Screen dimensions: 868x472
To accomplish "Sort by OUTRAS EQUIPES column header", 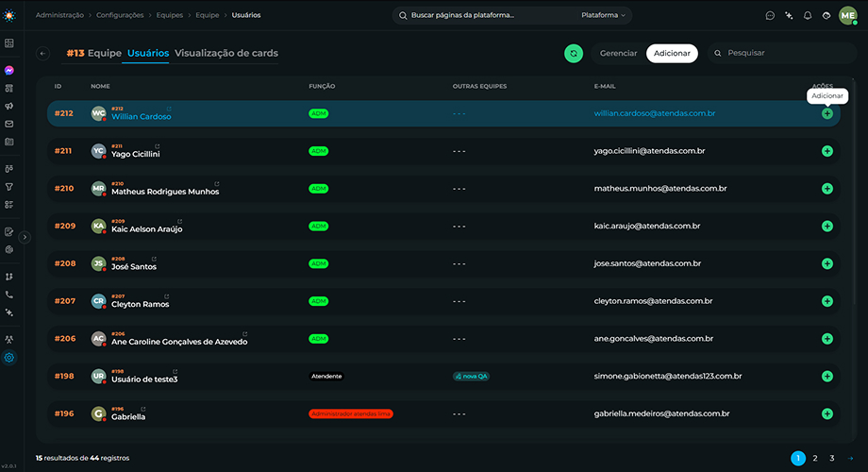I will pyautogui.click(x=479, y=87).
